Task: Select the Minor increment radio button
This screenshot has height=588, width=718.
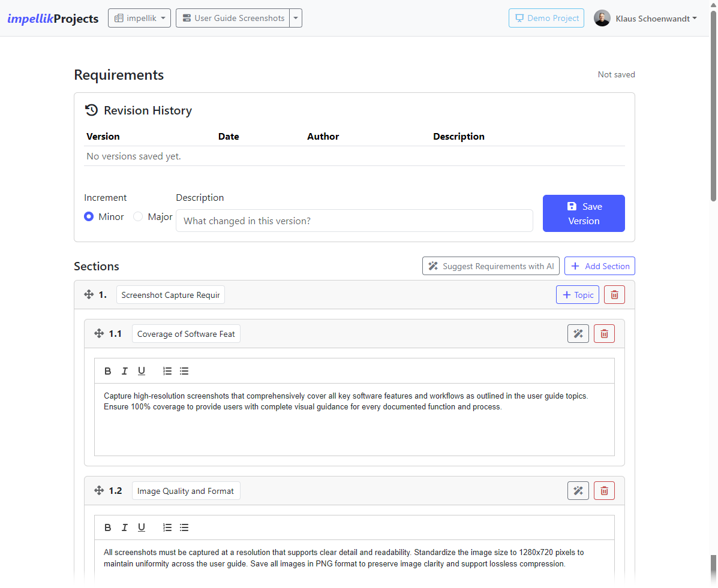Action: 89,216
